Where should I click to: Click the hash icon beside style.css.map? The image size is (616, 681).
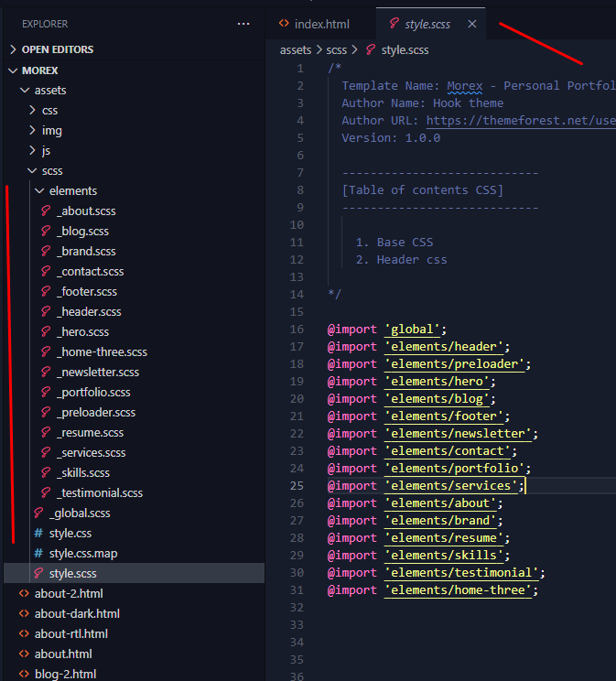click(38, 553)
